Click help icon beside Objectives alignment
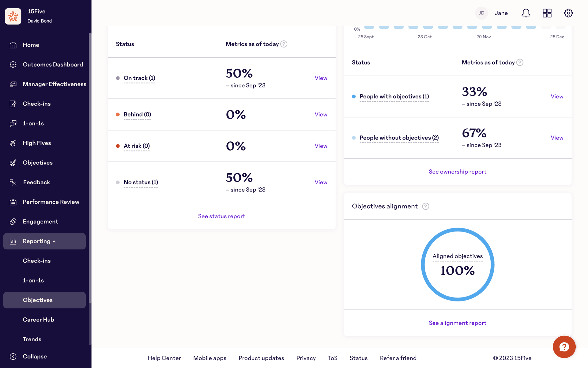Screen dimensions: 588x368 (426, 206)
